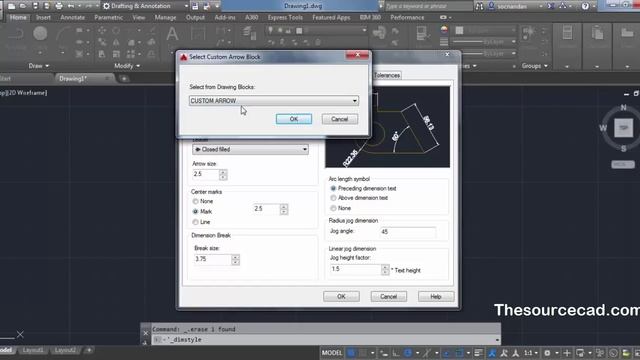Toggle the grid display icon in status bar
This screenshot has width=640, height=360.
pos(351,353)
